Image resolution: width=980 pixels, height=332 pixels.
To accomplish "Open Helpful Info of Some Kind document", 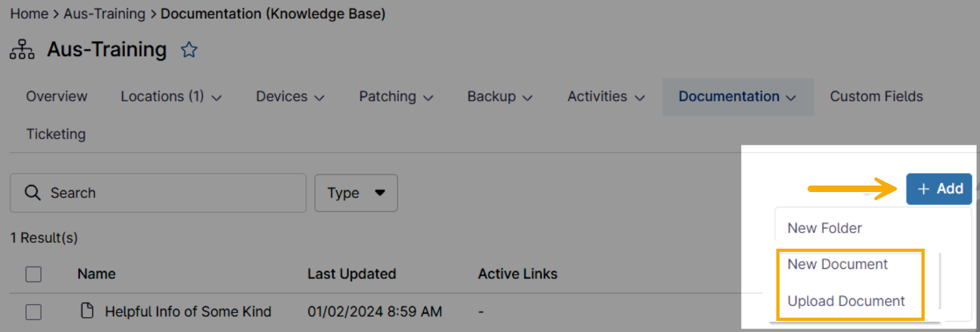I will [x=188, y=312].
